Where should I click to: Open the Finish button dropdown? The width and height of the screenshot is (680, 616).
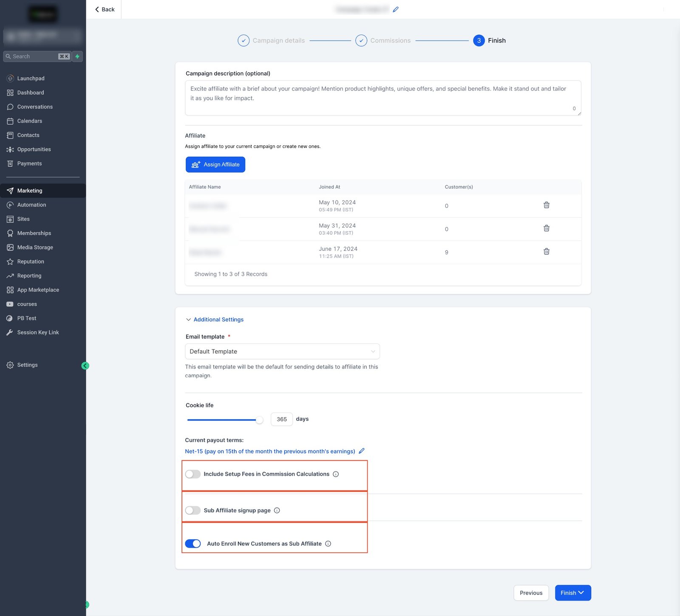(581, 593)
